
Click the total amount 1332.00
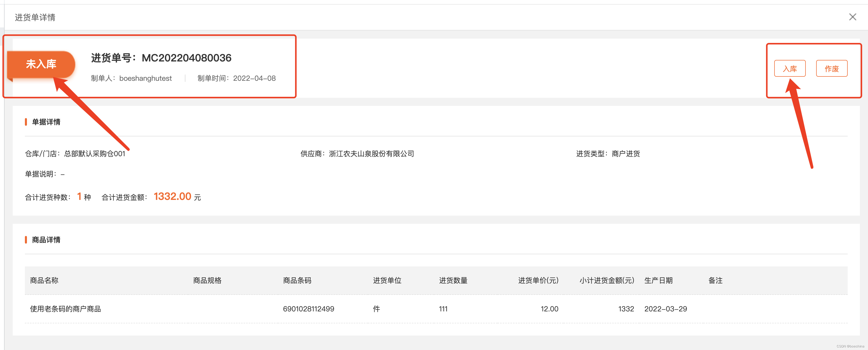172,196
